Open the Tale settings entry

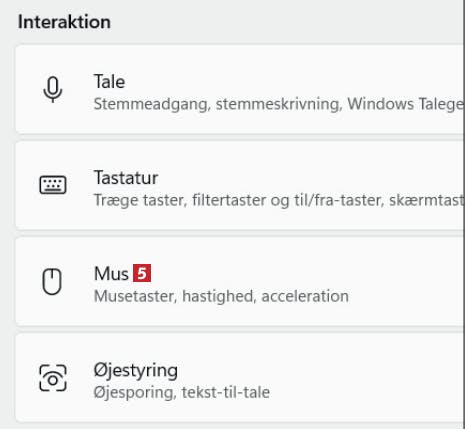coord(239,90)
